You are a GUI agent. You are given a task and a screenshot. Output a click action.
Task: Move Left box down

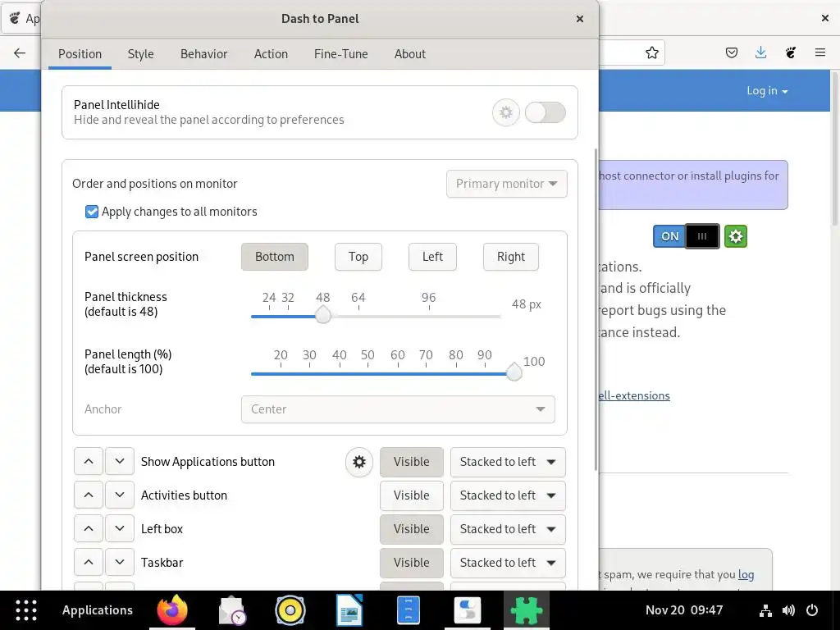[x=120, y=529]
